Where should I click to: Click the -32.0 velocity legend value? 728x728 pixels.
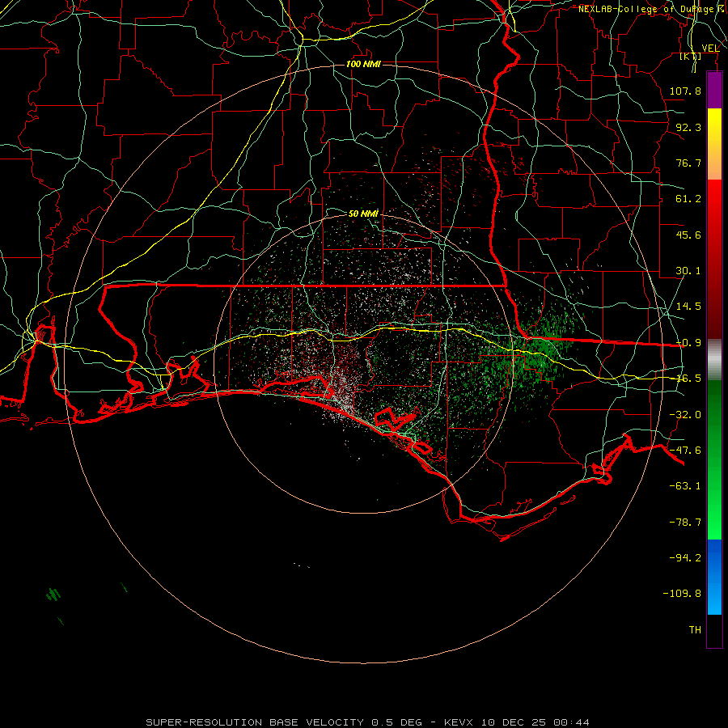point(685,415)
